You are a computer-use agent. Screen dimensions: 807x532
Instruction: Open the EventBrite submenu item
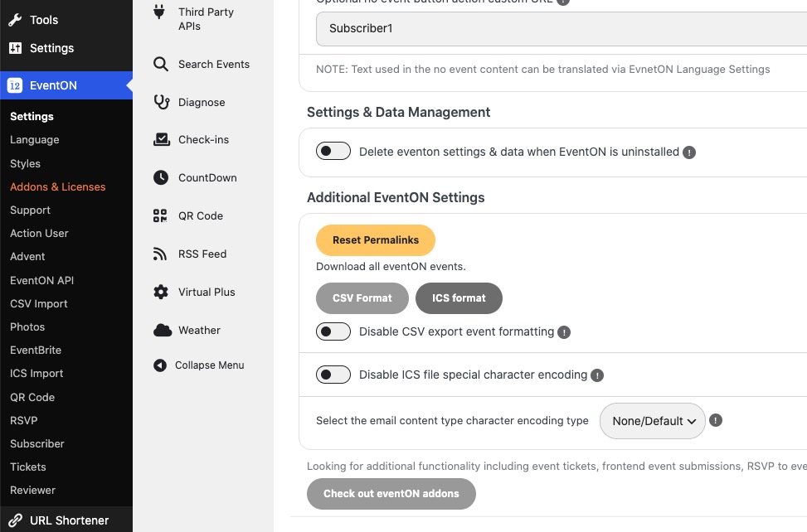tap(36, 350)
